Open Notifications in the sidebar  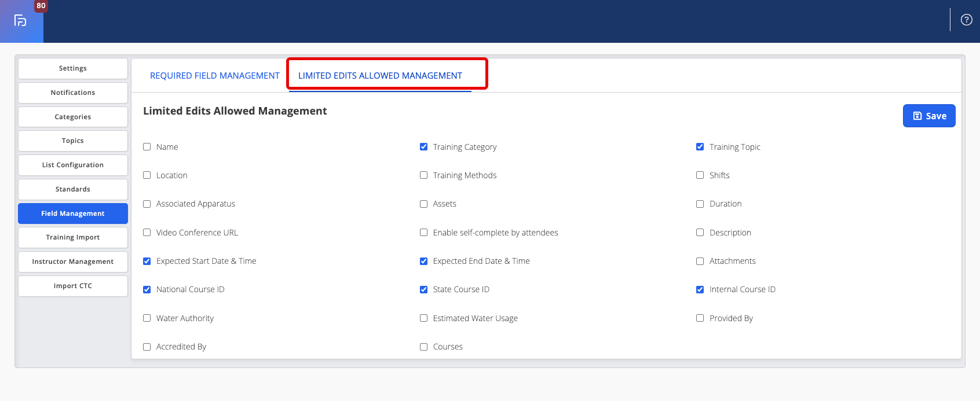tap(73, 93)
